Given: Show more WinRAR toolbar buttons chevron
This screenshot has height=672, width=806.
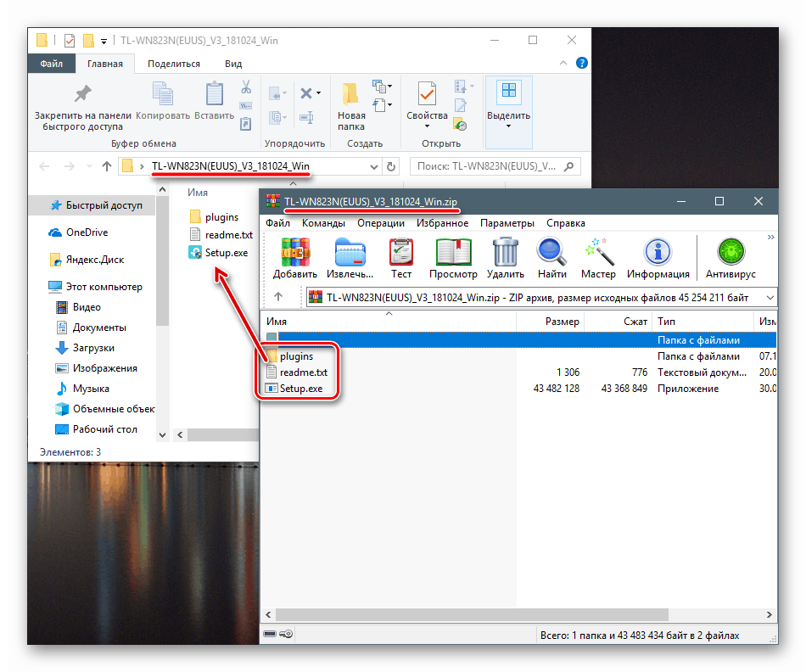Looking at the screenshot, I should click(770, 237).
